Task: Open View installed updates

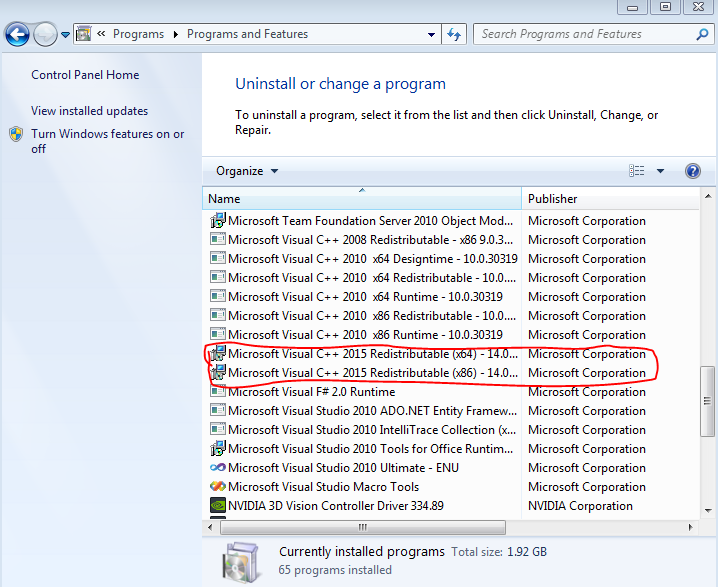Action: click(x=89, y=111)
